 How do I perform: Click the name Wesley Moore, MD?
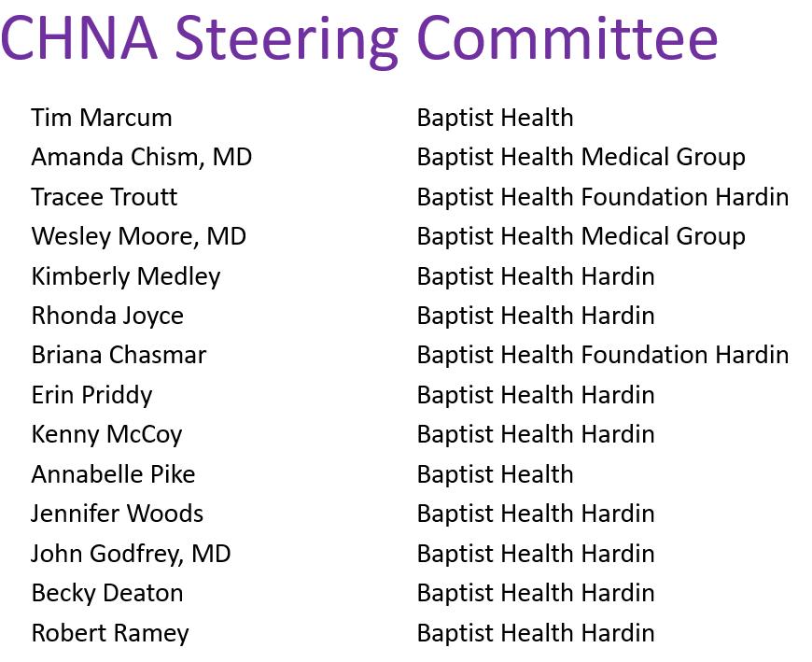pyautogui.click(x=139, y=236)
